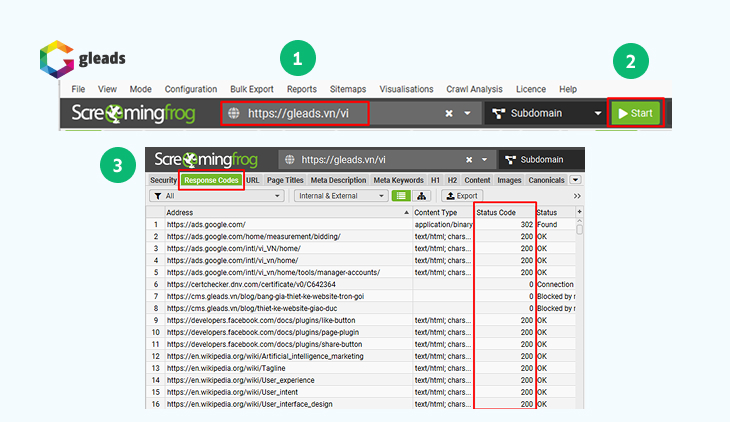Clear URL using X in the results window
The image size is (730, 422).
tap(469, 160)
